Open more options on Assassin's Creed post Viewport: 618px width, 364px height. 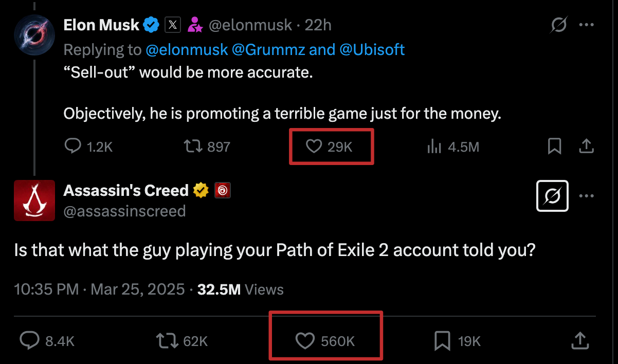pos(587,196)
